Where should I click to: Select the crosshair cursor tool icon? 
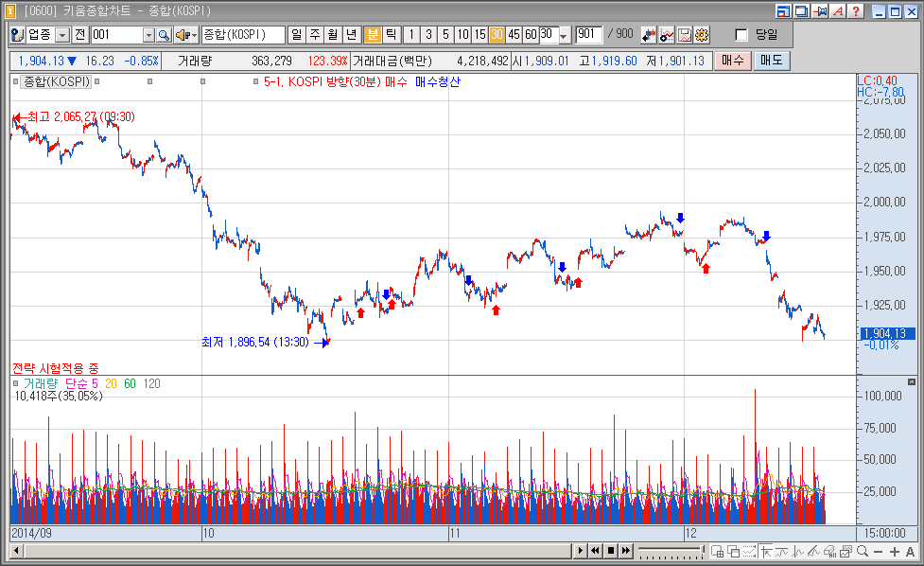(x=766, y=552)
